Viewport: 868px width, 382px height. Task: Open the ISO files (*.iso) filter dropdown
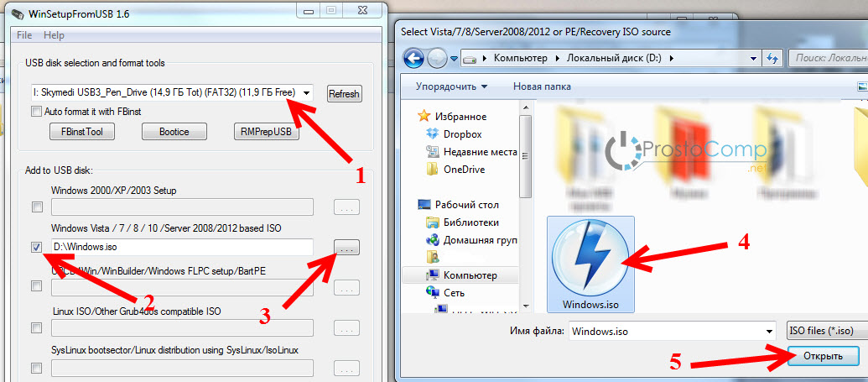tap(827, 331)
